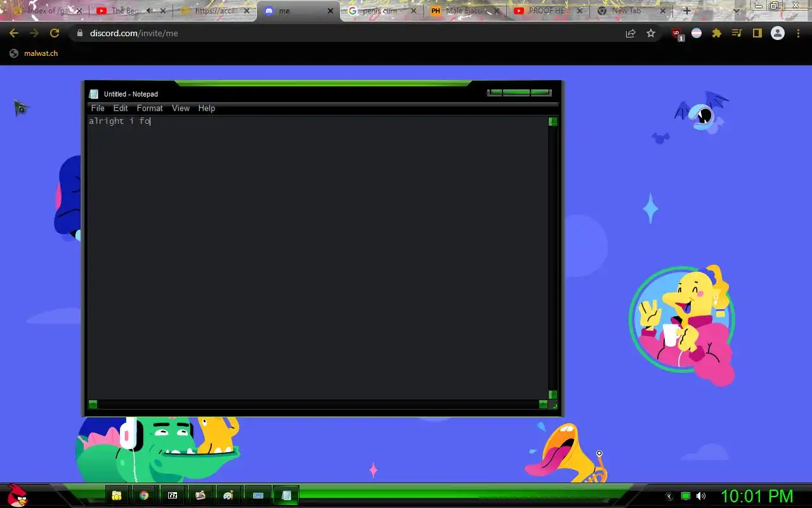
Task: Mute the YouTube tab via its speaker icon
Action: pos(149,11)
